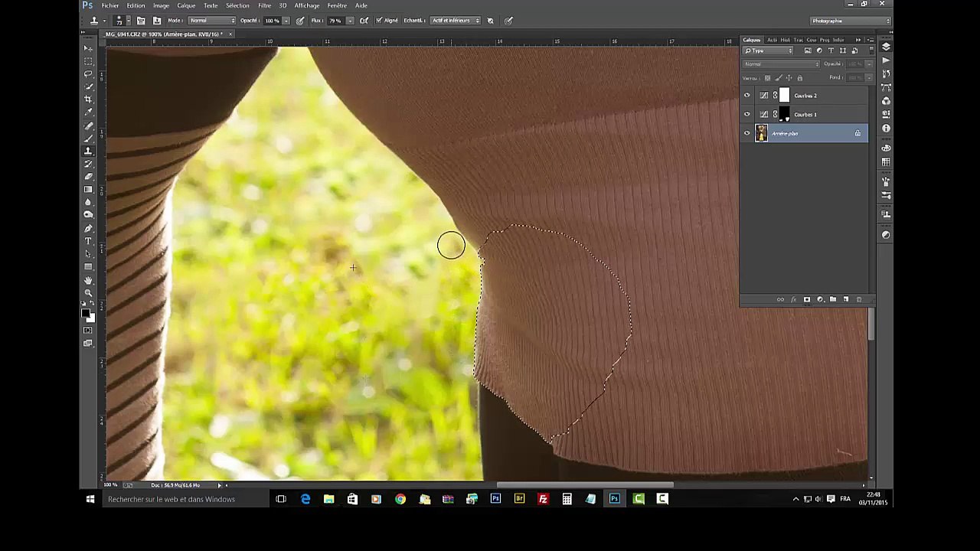Image resolution: width=980 pixels, height=551 pixels.
Task: Open the Calque menu
Action: tap(186, 5)
